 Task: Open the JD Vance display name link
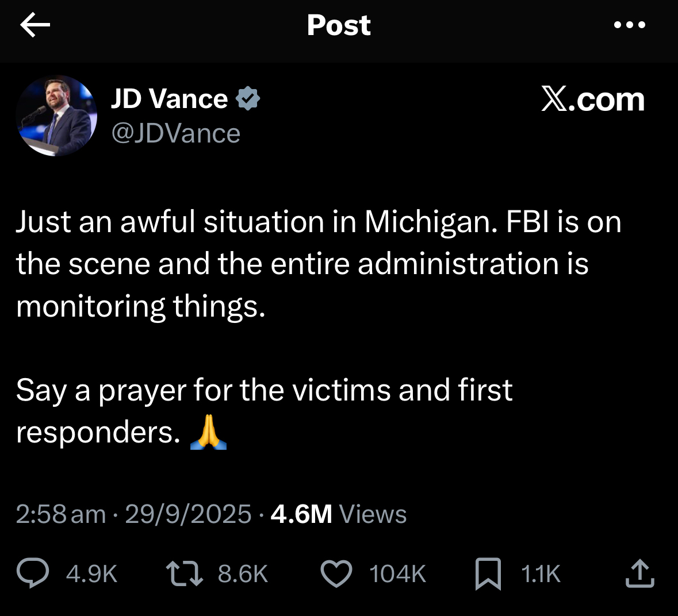[169, 99]
